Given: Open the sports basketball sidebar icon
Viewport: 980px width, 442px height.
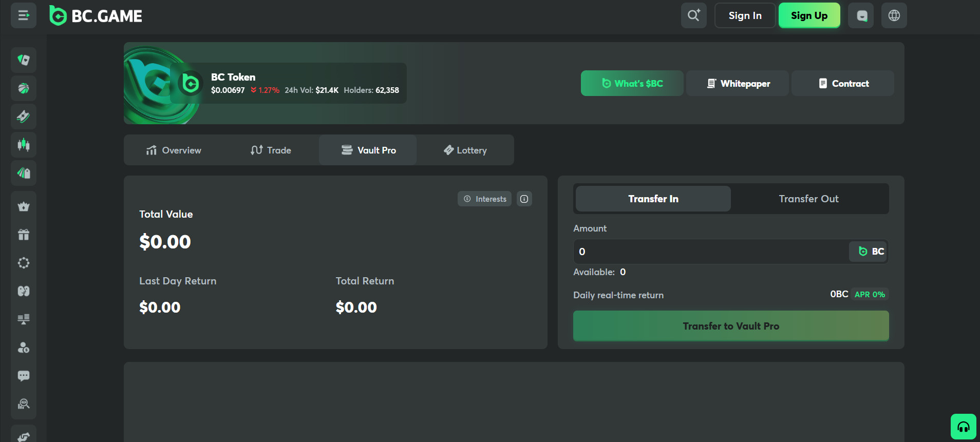Looking at the screenshot, I should [24, 88].
